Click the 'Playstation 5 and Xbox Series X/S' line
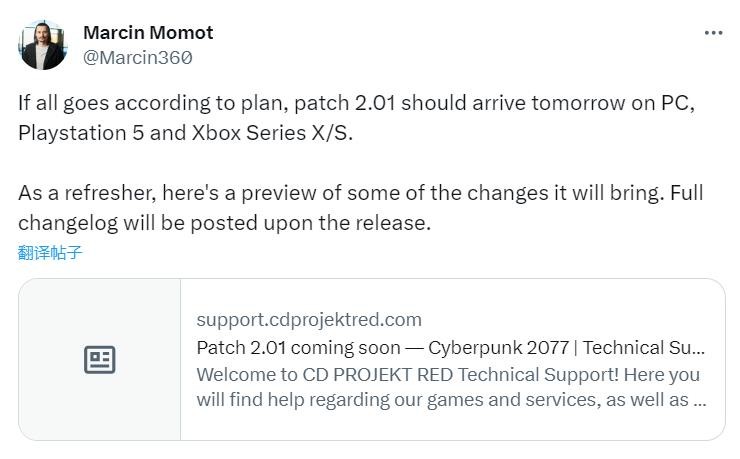This screenshot has width=740, height=459. click(186, 133)
